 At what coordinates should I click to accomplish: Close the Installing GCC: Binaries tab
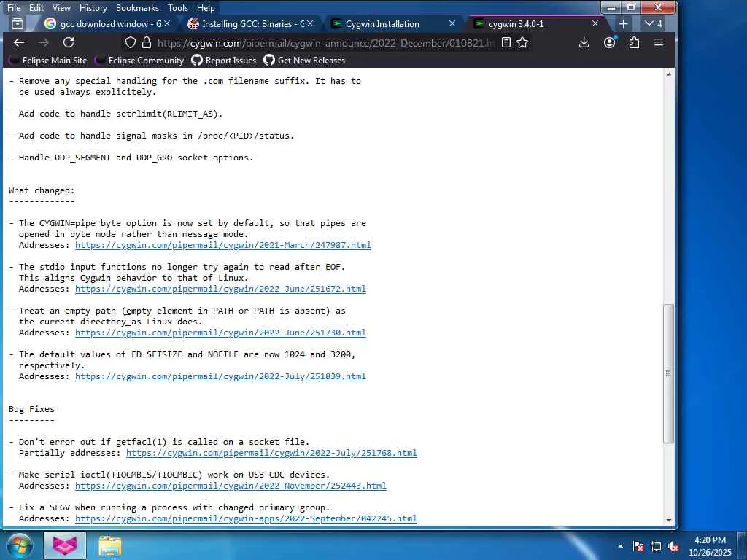click(x=310, y=24)
